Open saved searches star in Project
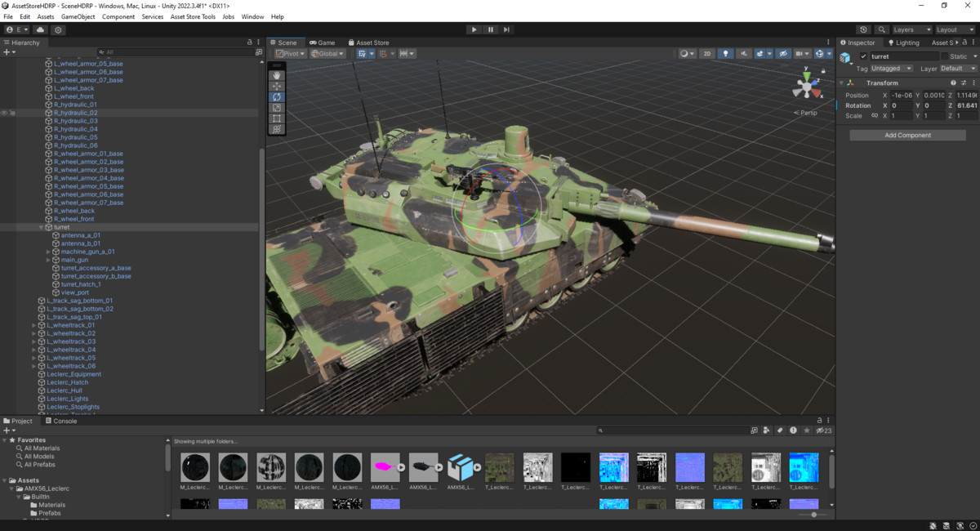980x531 pixels. coord(807,431)
